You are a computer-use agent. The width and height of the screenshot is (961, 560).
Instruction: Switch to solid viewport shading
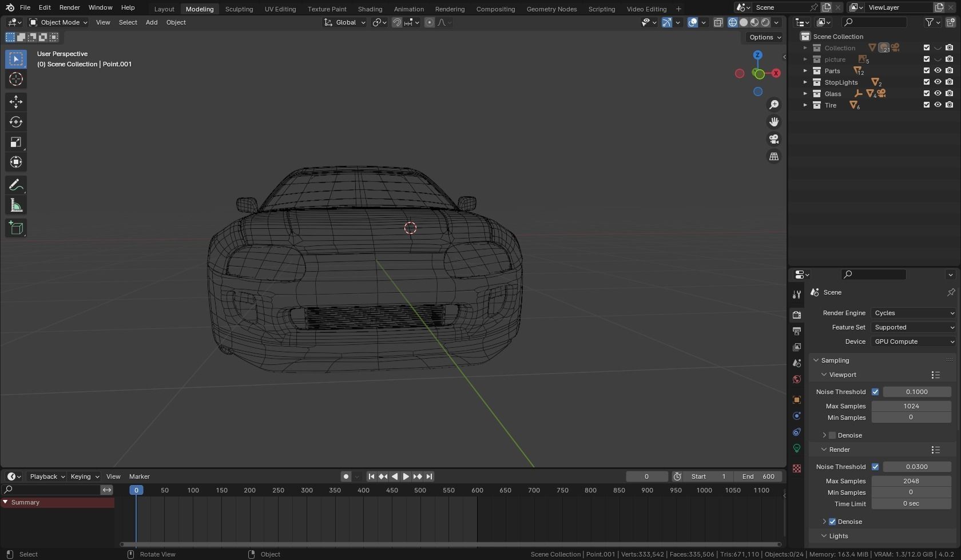point(744,22)
